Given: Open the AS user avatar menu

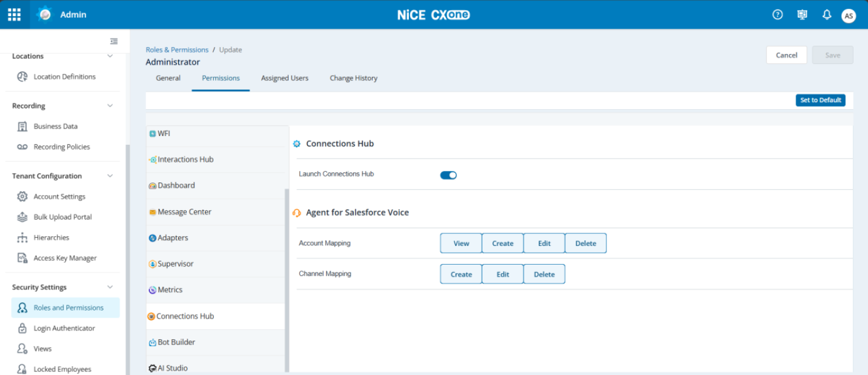Looking at the screenshot, I should [849, 16].
